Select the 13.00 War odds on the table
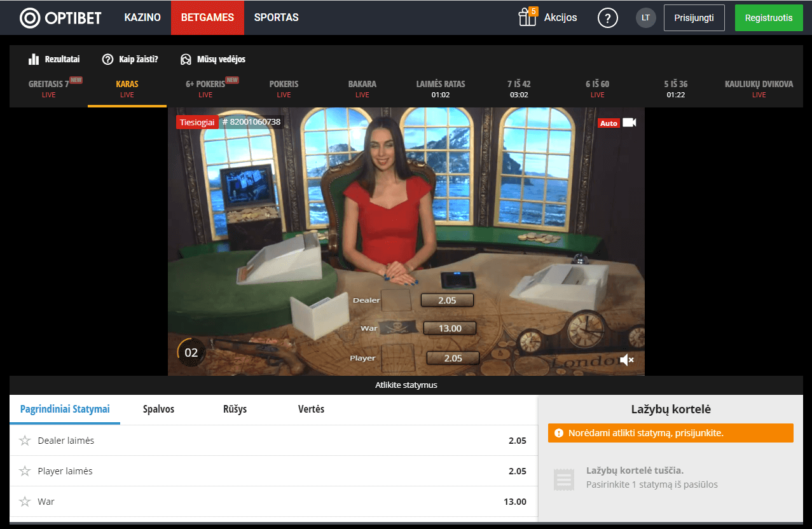 [449, 328]
